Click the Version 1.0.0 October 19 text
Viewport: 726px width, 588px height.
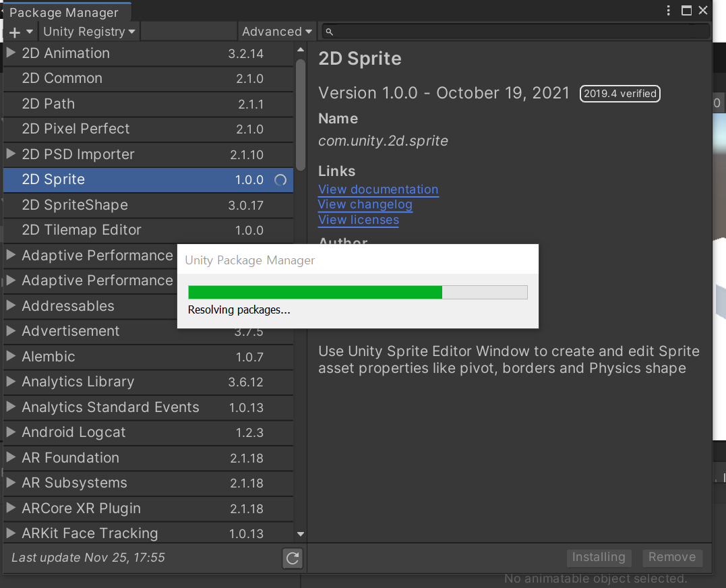point(444,93)
